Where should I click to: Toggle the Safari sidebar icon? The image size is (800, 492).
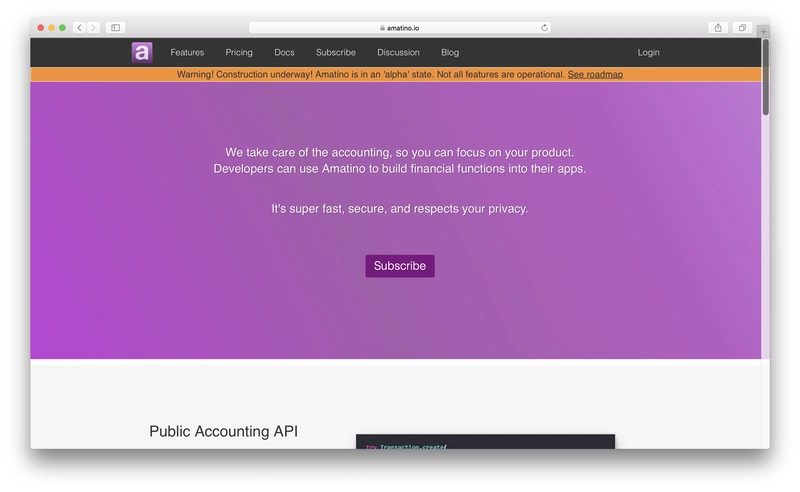click(x=116, y=28)
